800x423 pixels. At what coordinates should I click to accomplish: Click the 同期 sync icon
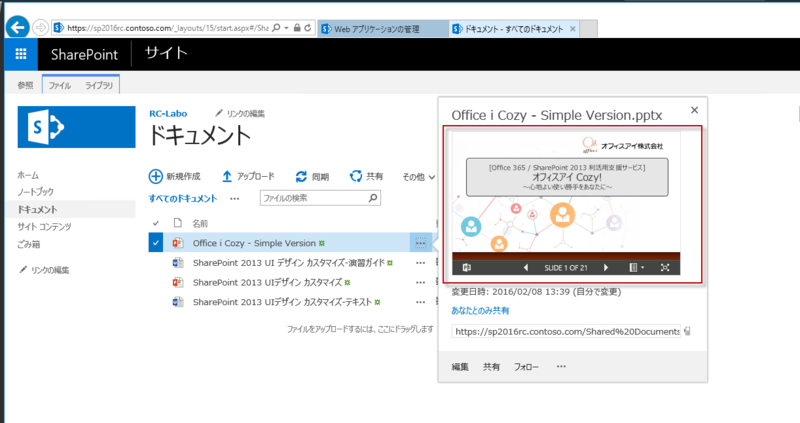tap(296, 176)
